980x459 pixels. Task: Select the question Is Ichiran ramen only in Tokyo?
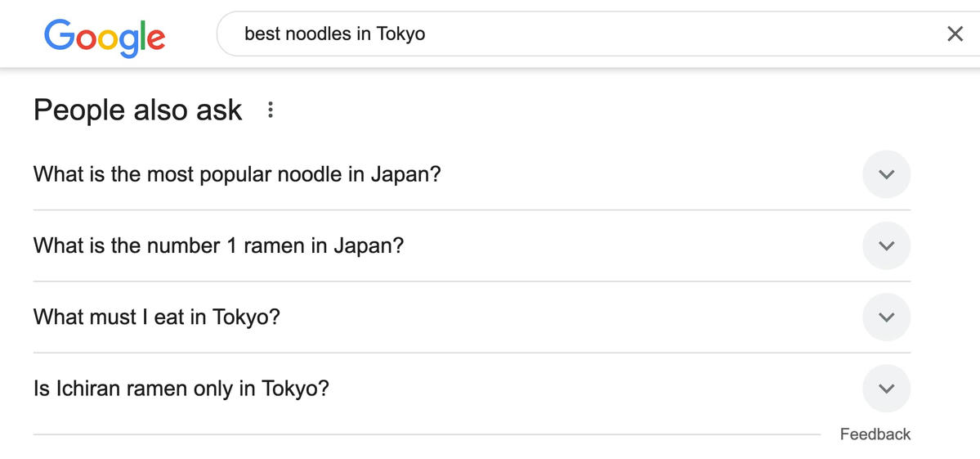181,389
